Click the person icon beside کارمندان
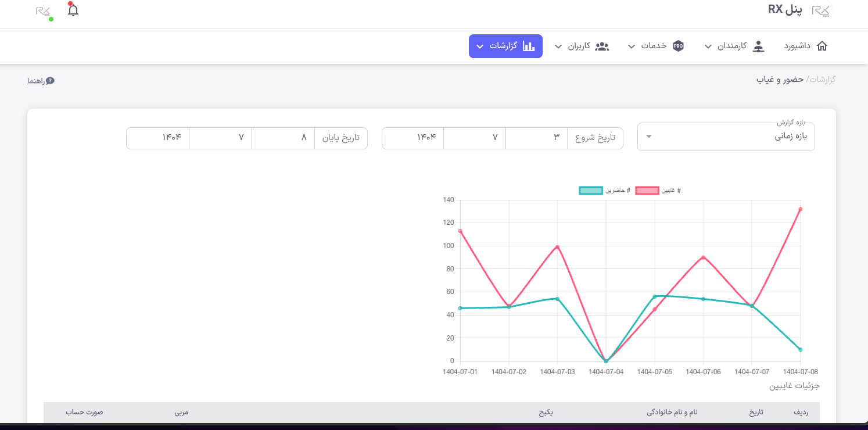The image size is (868, 430). 759,46
